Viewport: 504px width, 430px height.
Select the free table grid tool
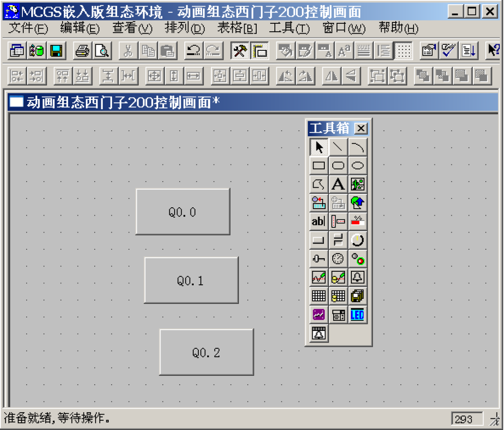click(x=319, y=296)
